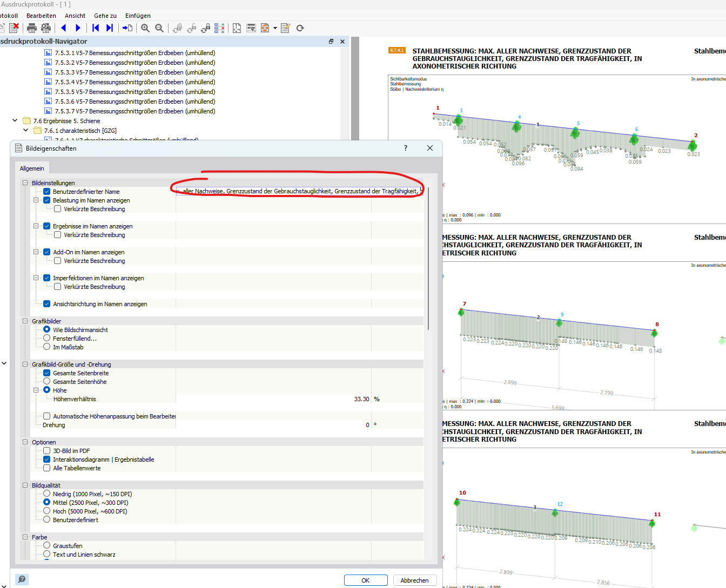This screenshot has height=588, width=726.
Task: Jump to last page in toolbar
Action: click(110, 28)
